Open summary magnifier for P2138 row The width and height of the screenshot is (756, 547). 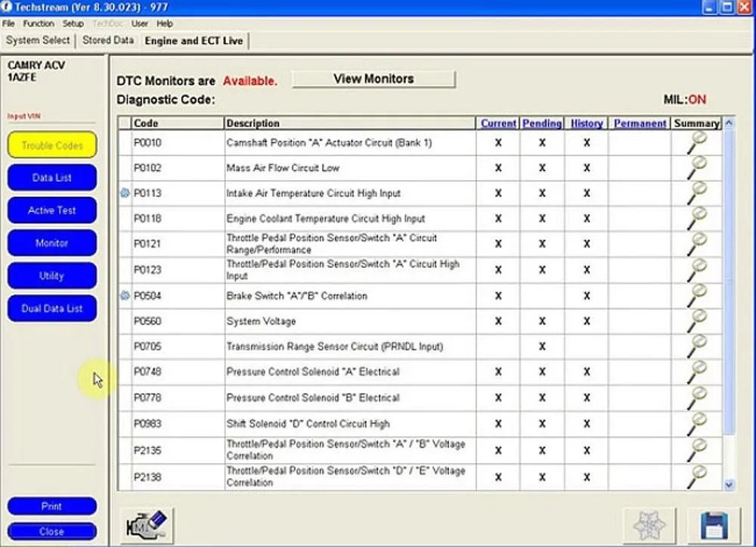coord(696,476)
